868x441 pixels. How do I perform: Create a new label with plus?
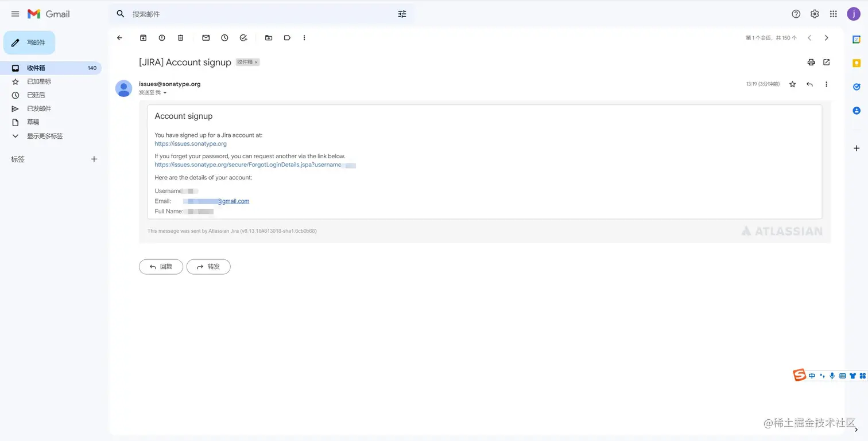pyautogui.click(x=94, y=159)
